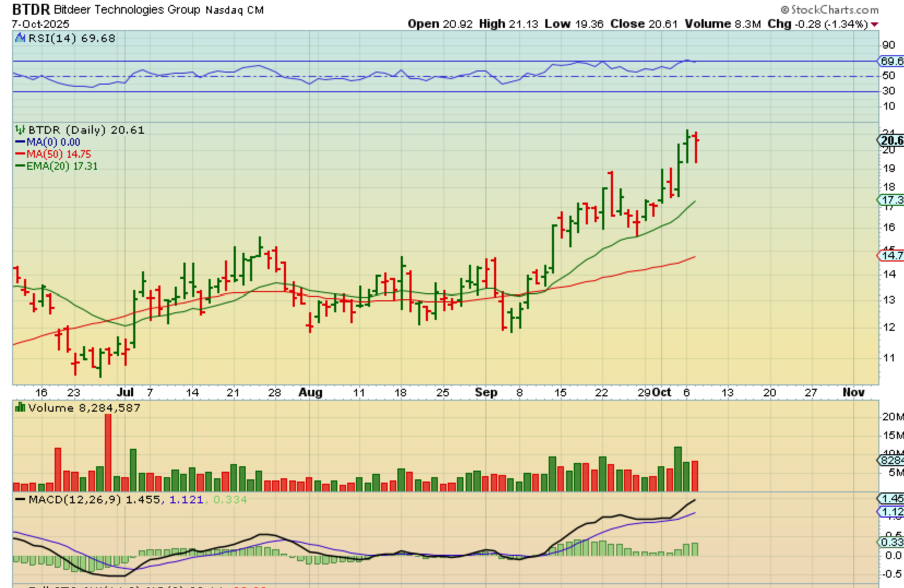Click the "Bitdeer Technologies Group" company name
This screenshot has width=904, height=588.
point(127,10)
